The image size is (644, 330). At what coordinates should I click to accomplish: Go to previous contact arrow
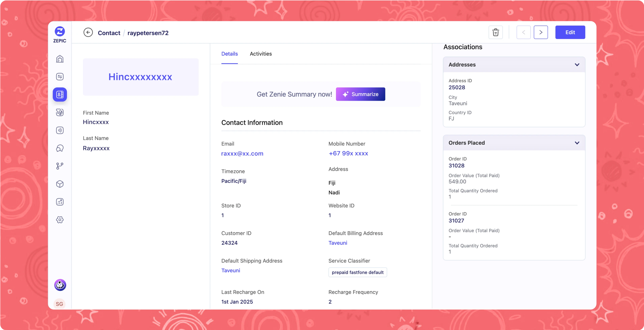tap(524, 32)
